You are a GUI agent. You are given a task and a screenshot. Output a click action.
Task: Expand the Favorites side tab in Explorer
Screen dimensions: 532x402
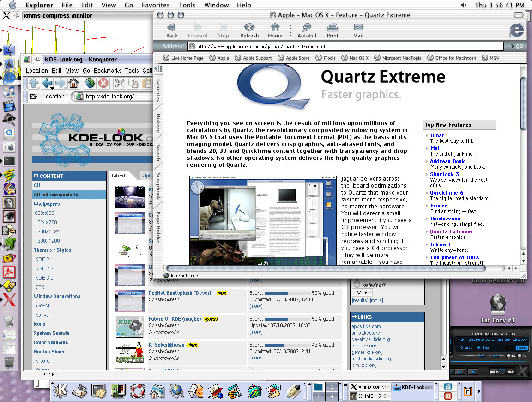[x=158, y=90]
